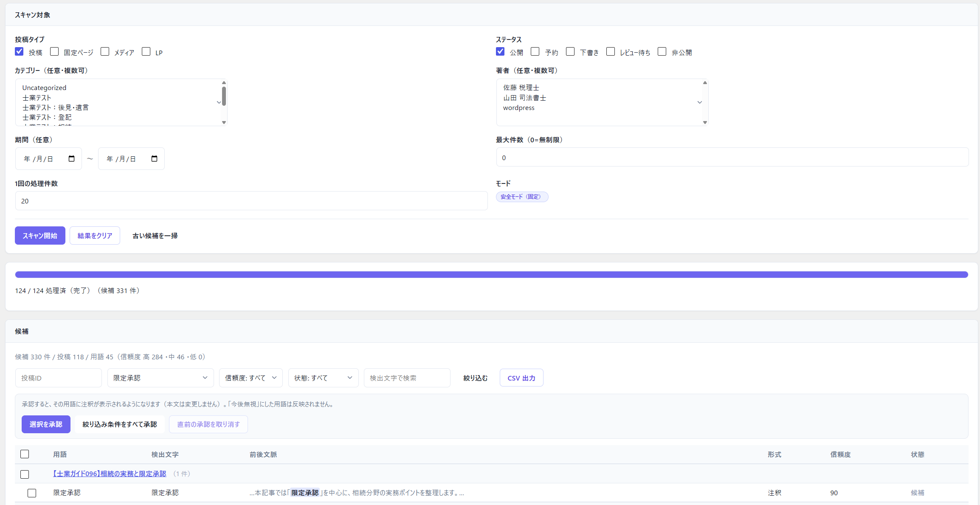Select Uncategorized in category list
The image size is (980, 505).
[x=44, y=88]
